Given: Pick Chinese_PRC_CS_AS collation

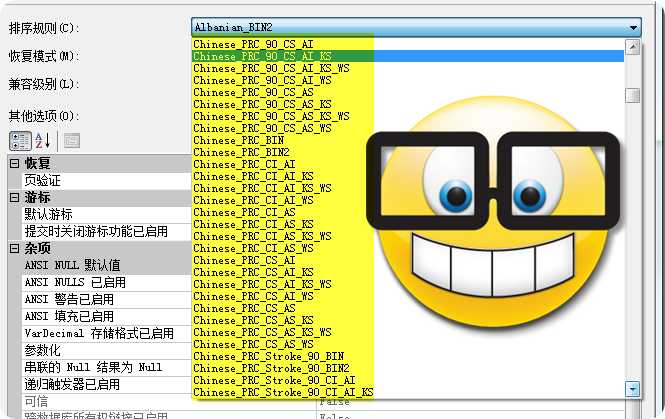Looking at the screenshot, I should point(408,308).
